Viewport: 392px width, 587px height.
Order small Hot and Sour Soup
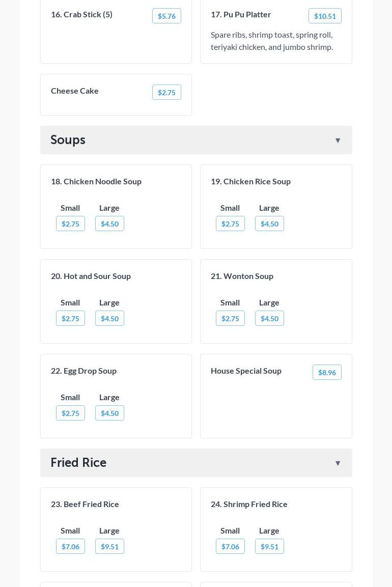pos(70,319)
